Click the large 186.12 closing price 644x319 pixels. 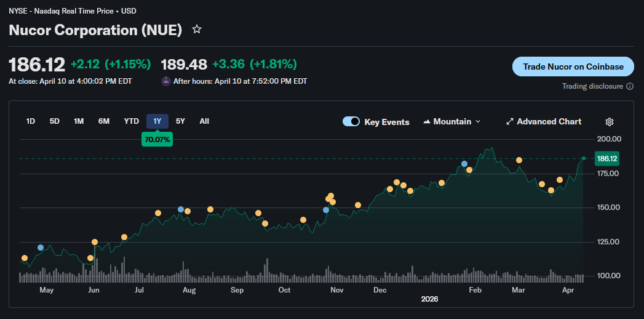pyautogui.click(x=37, y=65)
